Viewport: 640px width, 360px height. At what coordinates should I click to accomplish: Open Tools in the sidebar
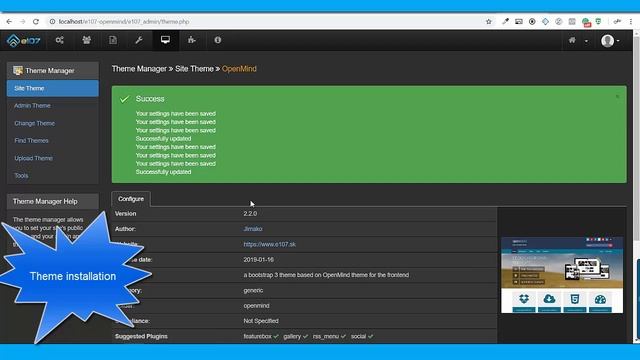[x=21, y=176]
